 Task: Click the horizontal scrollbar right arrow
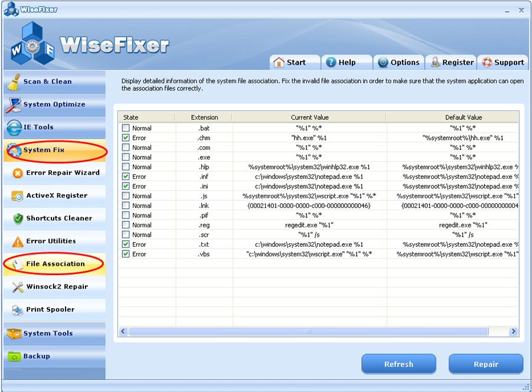(x=513, y=331)
